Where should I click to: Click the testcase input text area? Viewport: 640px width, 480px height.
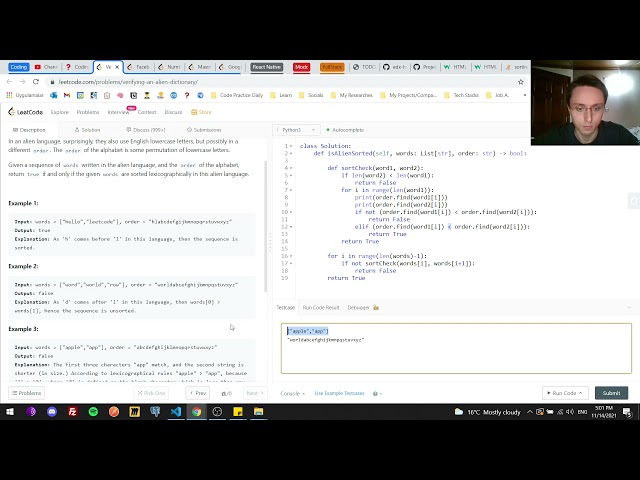pos(456,349)
